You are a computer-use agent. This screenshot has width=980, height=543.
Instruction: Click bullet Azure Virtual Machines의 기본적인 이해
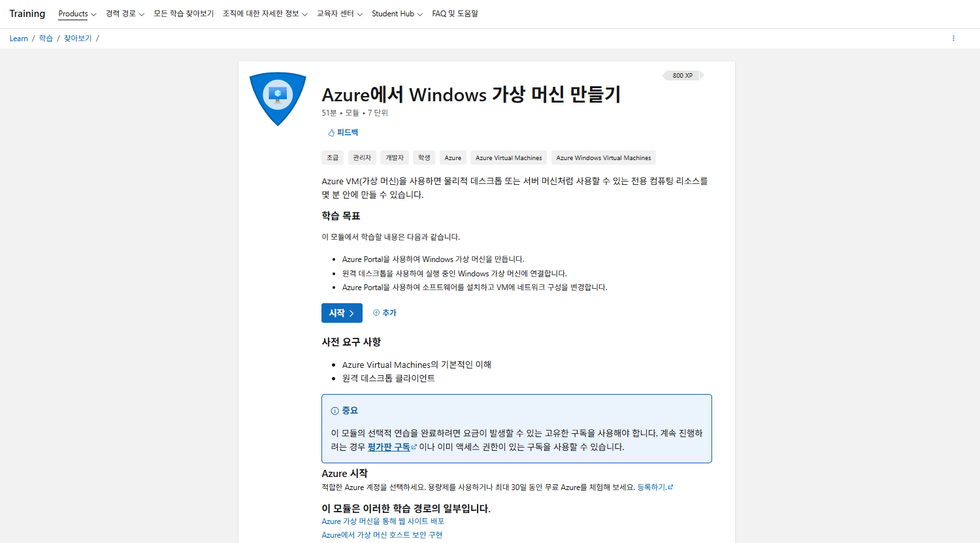(x=417, y=365)
